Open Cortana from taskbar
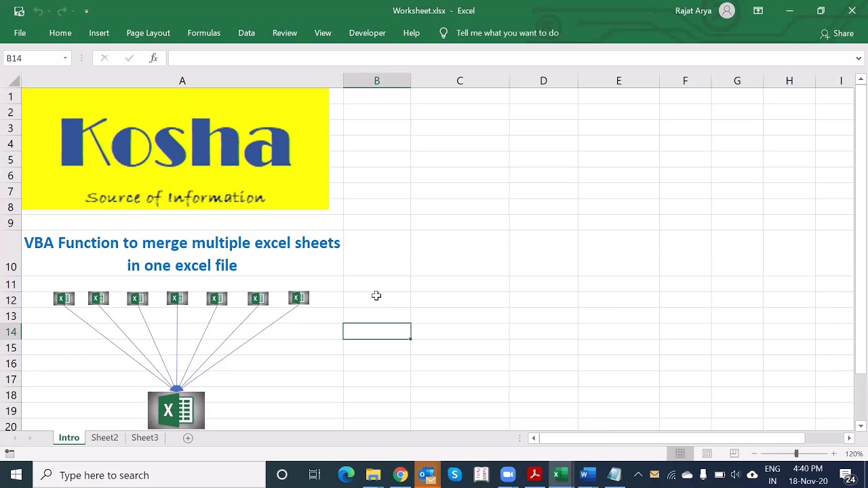This screenshot has height=488, width=868. point(282,475)
